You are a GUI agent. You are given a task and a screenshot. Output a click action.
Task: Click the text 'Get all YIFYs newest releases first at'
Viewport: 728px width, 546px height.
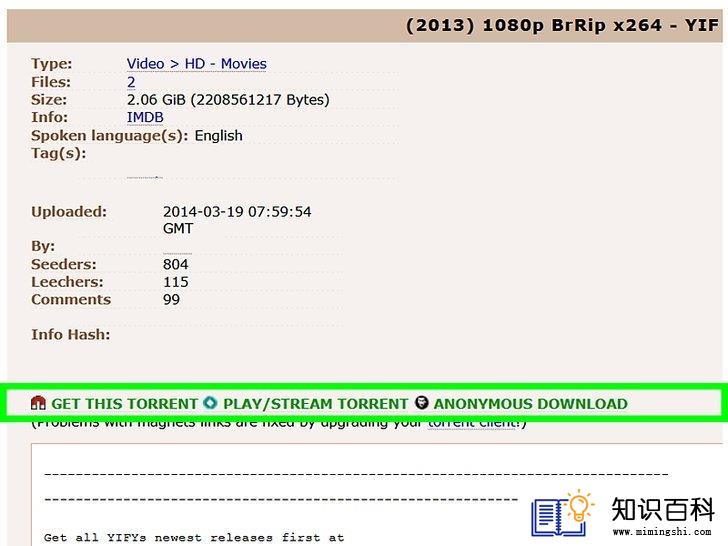point(194,538)
